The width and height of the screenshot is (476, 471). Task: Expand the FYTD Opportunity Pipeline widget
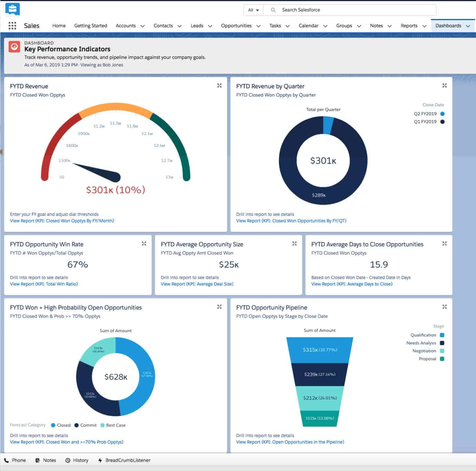pos(444,307)
